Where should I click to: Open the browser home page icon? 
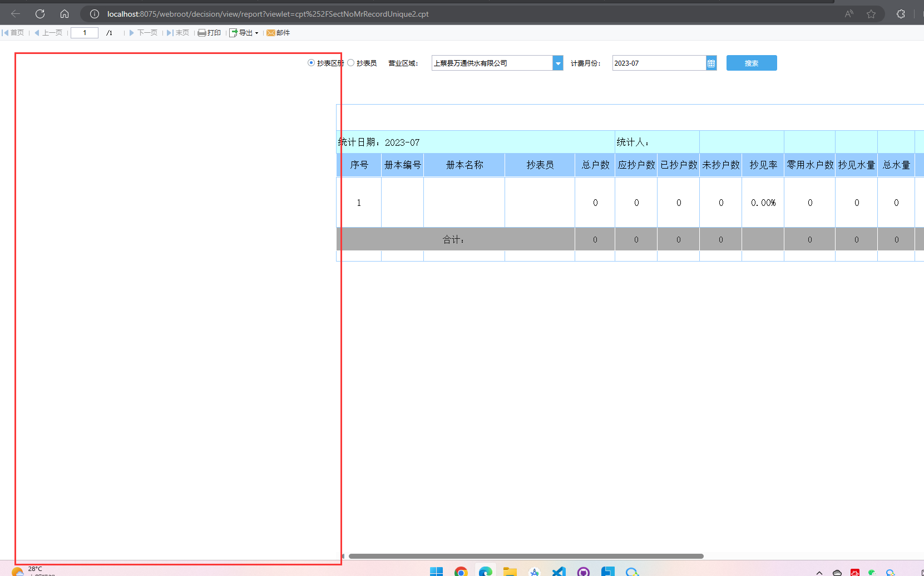[65, 14]
